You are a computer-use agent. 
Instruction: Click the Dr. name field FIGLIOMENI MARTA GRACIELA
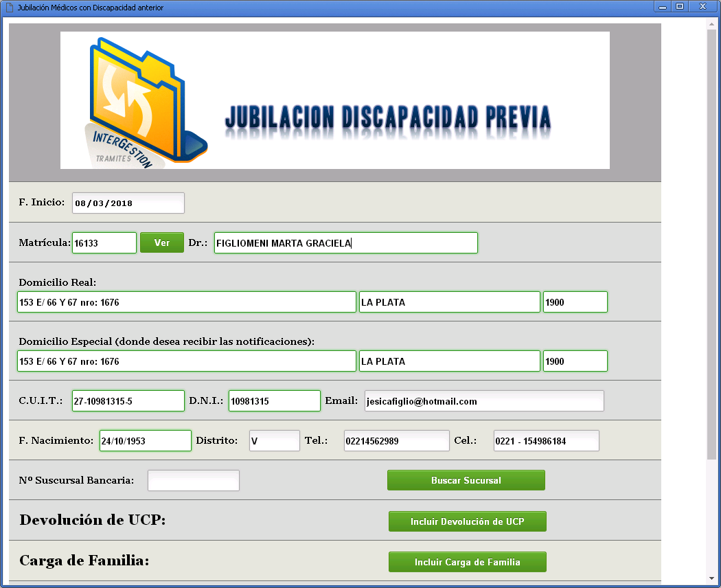[346, 243]
